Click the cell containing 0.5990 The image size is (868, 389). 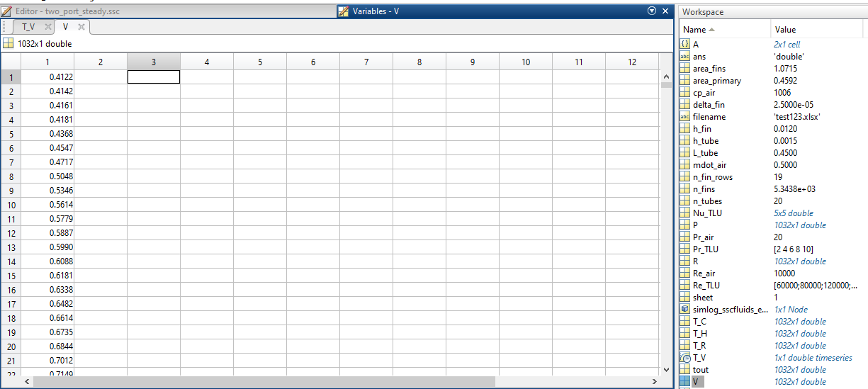(x=47, y=247)
